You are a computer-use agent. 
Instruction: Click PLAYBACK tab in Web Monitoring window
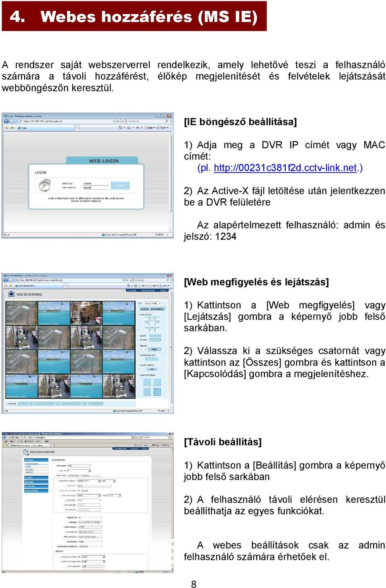click(x=132, y=291)
